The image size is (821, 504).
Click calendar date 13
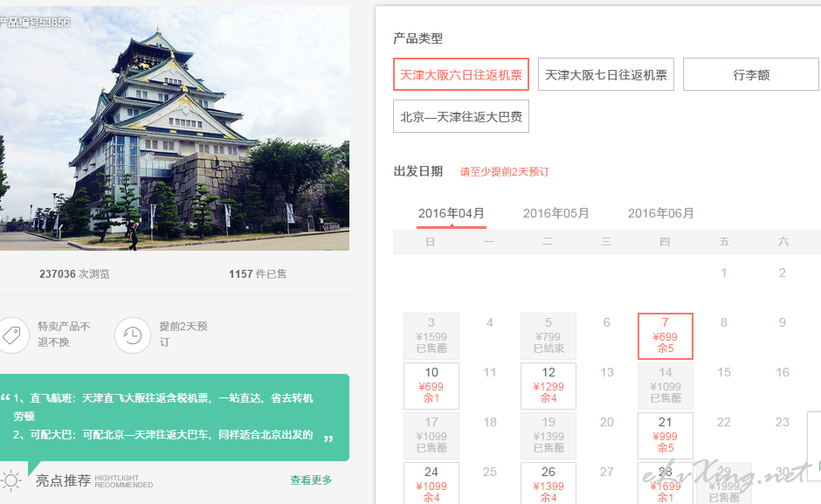pyautogui.click(x=606, y=372)
